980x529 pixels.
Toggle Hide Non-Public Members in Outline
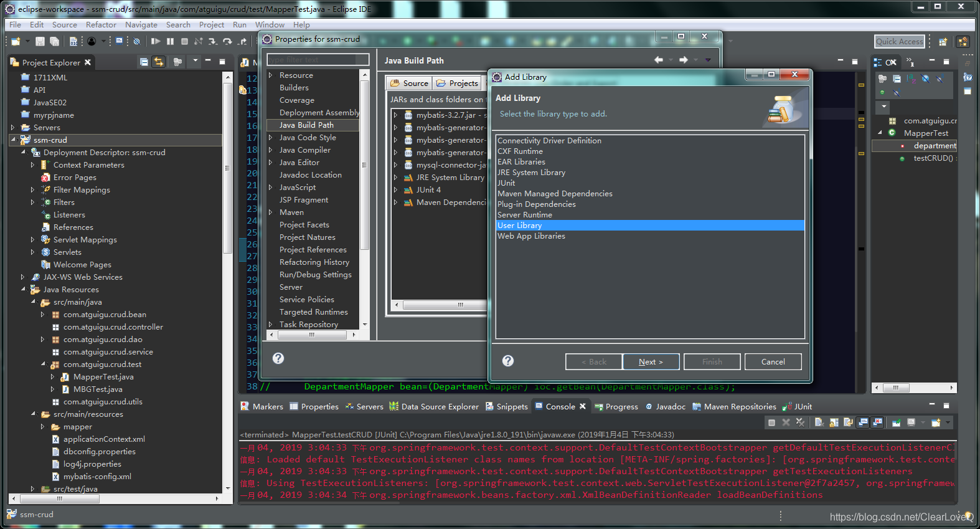pyautogui.click(x=882, y=92)
